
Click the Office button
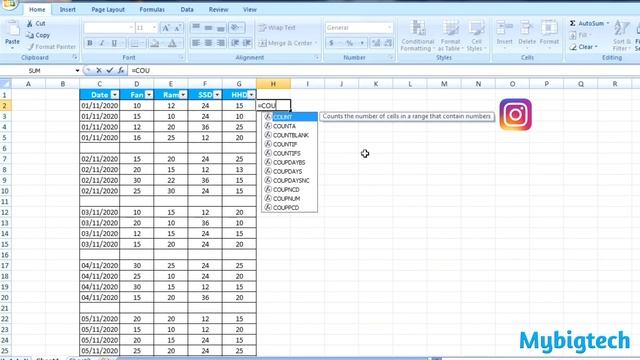pos(8,4)
